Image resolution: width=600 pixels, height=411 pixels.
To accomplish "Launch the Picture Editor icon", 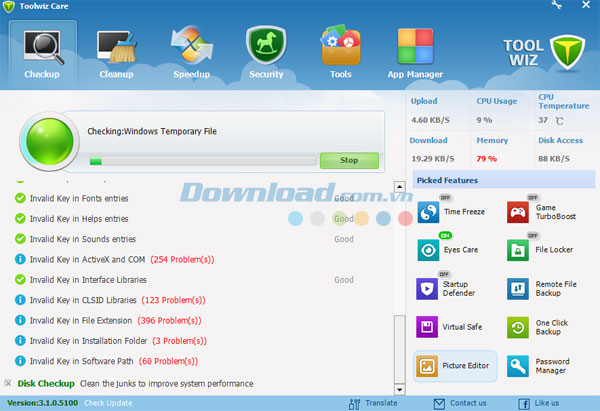I will pos(427,366).
